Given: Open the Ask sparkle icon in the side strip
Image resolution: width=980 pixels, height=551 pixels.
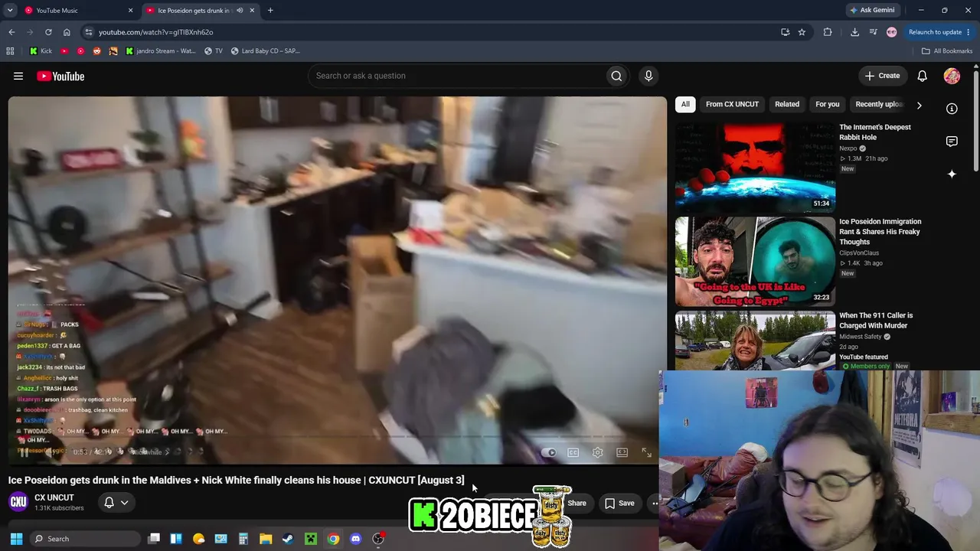Looking at the screenshot, I should pyautogui.click(x=952, y=174).
